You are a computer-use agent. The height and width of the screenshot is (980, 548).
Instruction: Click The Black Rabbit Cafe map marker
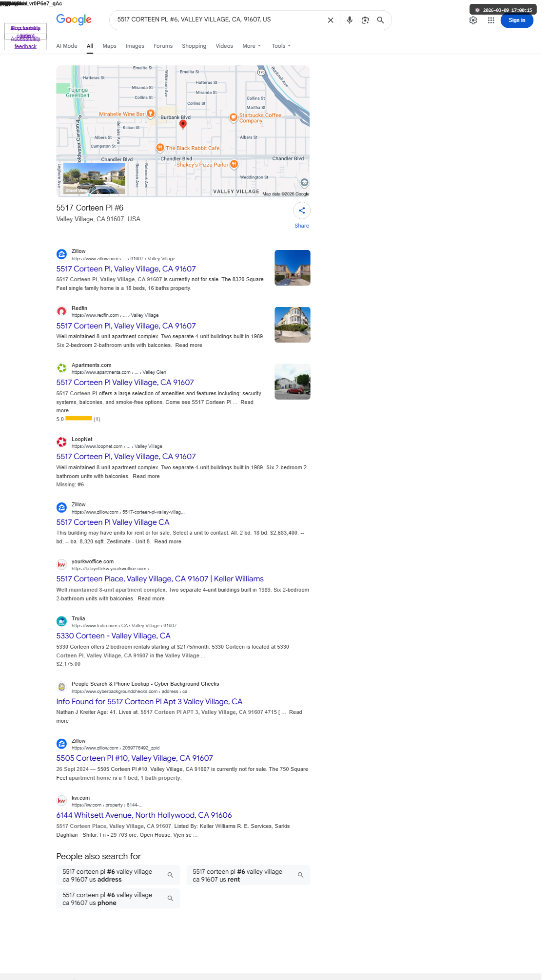tap(160, 148)
